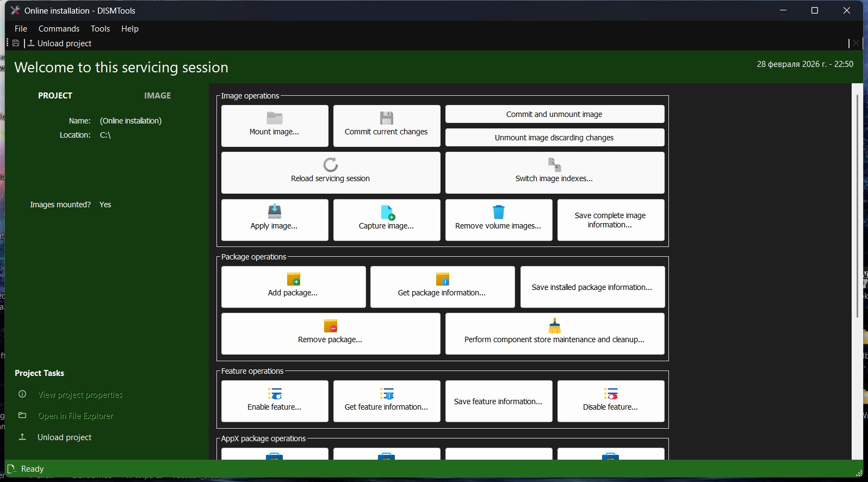Image resolution: width=868 pixels, height=482 pixels.
Task: Click the 'C:\' location value
Action: (106, 135)
